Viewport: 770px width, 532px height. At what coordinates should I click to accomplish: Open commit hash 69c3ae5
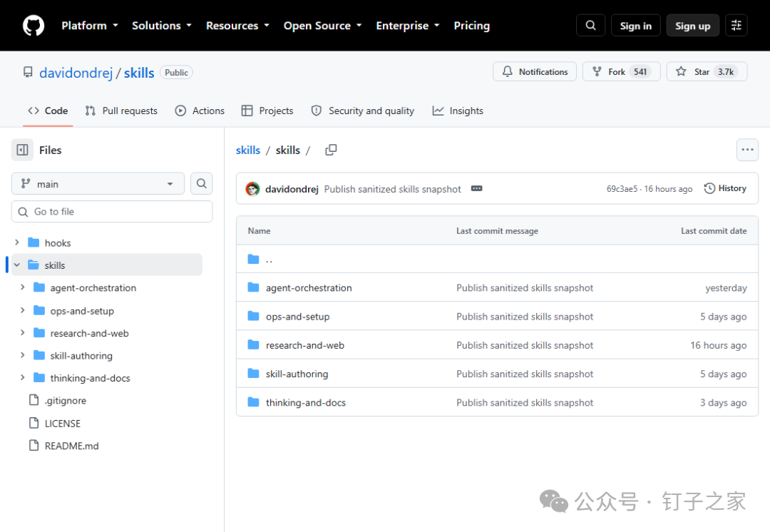[622, 189]
